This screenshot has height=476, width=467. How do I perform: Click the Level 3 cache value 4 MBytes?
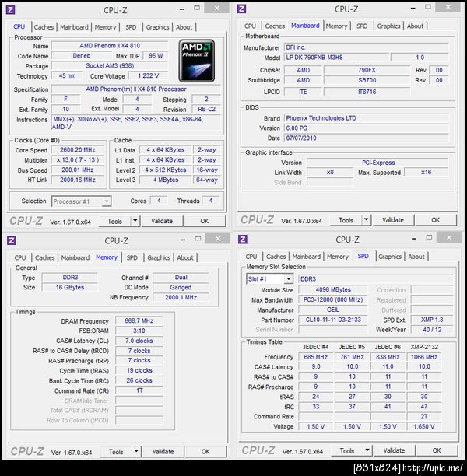point(166,180)
